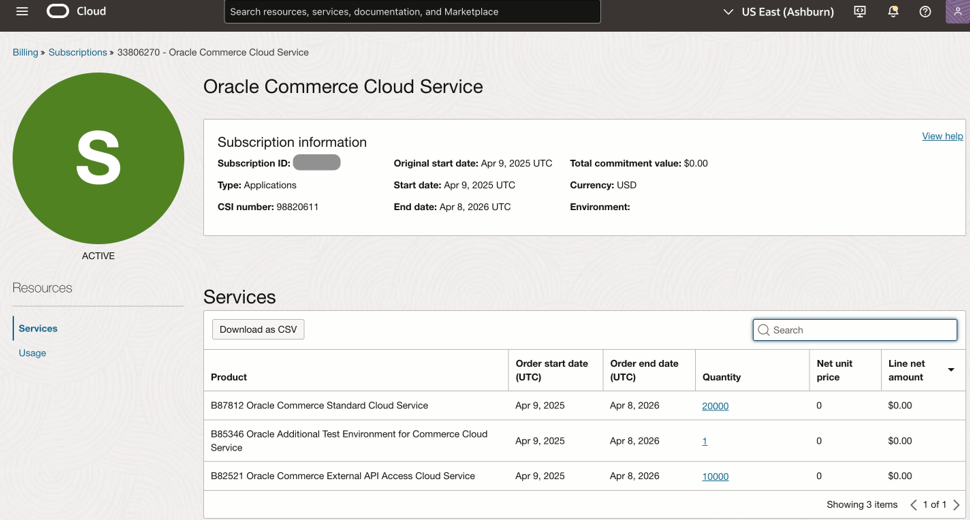Open quantity 10000 link
Viewport: 970px width, 520px height.
pos(715,477)
